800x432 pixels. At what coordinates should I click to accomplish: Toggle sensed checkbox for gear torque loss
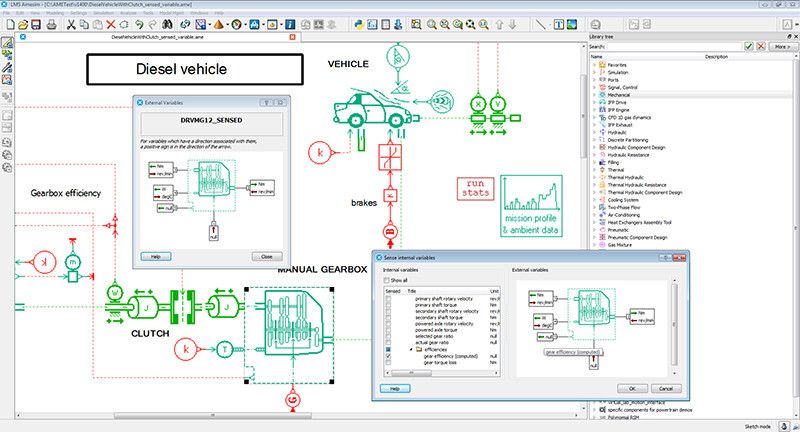coord(388,362)
